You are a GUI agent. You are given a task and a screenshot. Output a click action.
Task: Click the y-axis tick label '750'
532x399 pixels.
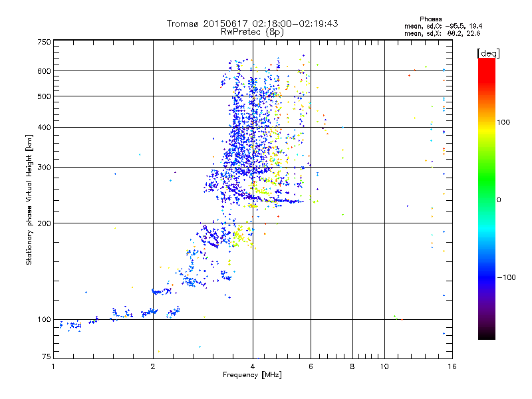[x=44, y=42]
